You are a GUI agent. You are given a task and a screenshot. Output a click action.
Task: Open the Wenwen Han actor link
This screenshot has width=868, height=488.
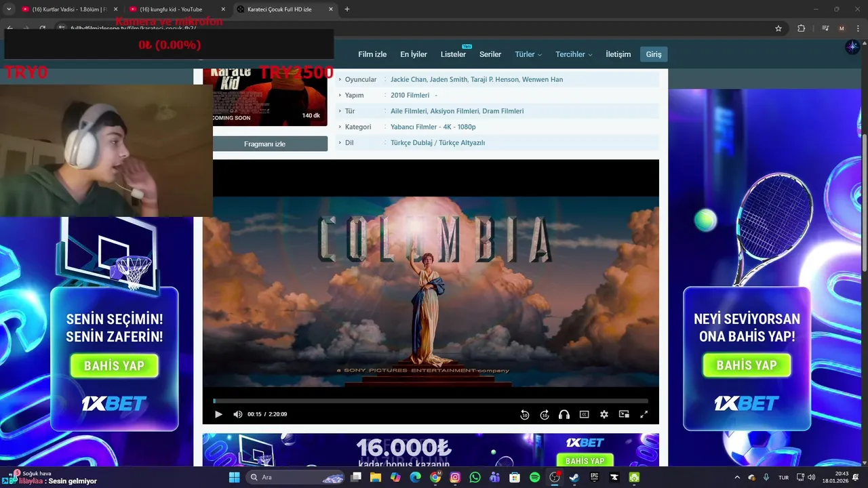coord(542,79)
